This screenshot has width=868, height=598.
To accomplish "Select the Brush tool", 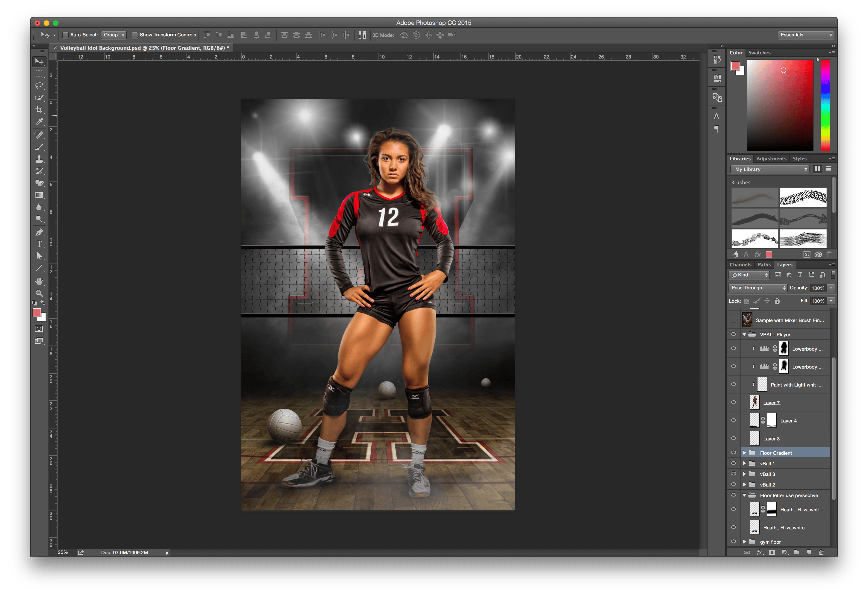I will (39, 147).
